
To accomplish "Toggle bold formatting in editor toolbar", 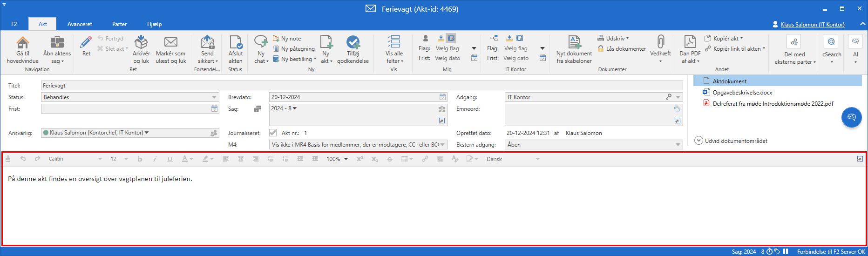I will [140, 159].
